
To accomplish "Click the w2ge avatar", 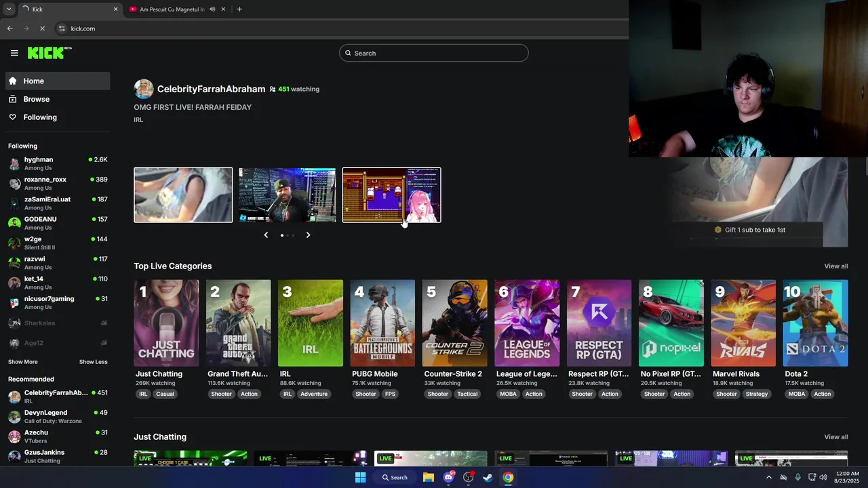I will coord(14,243).
